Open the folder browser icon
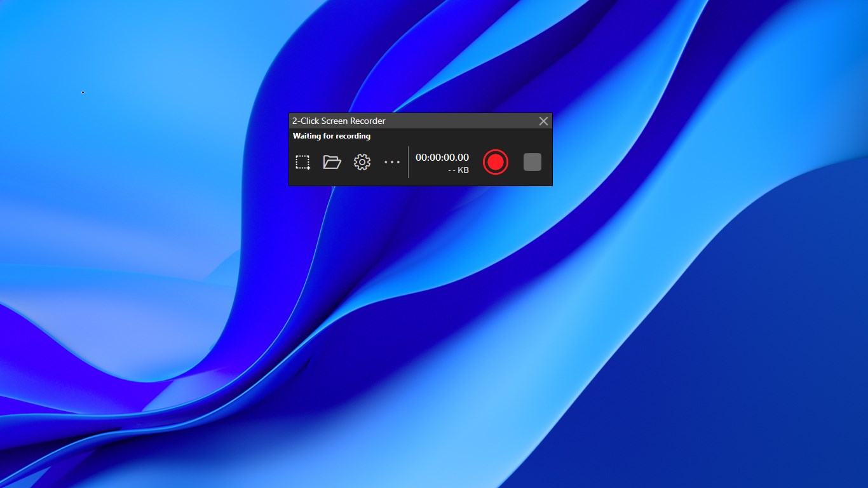868x488 pixels. tap(332, 162)
